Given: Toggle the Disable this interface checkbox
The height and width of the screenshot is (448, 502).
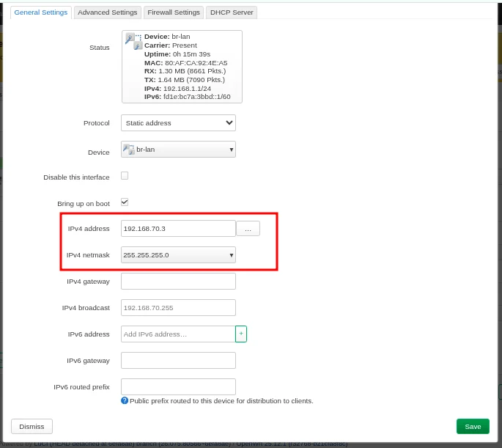Looking at the screenshot, I should (x=125, y=175).
